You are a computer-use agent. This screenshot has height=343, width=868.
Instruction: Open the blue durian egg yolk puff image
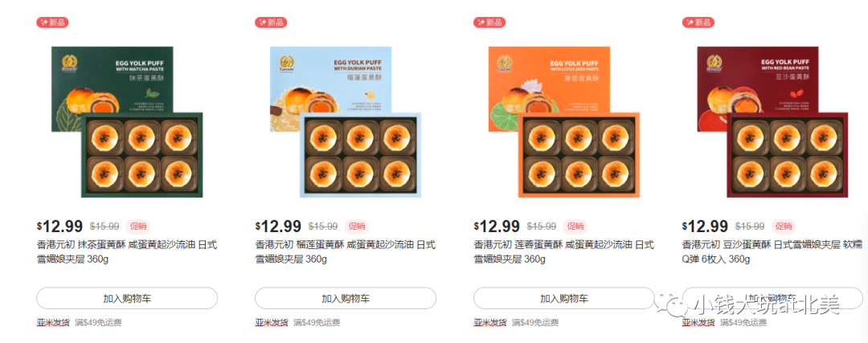coord(346,122)
